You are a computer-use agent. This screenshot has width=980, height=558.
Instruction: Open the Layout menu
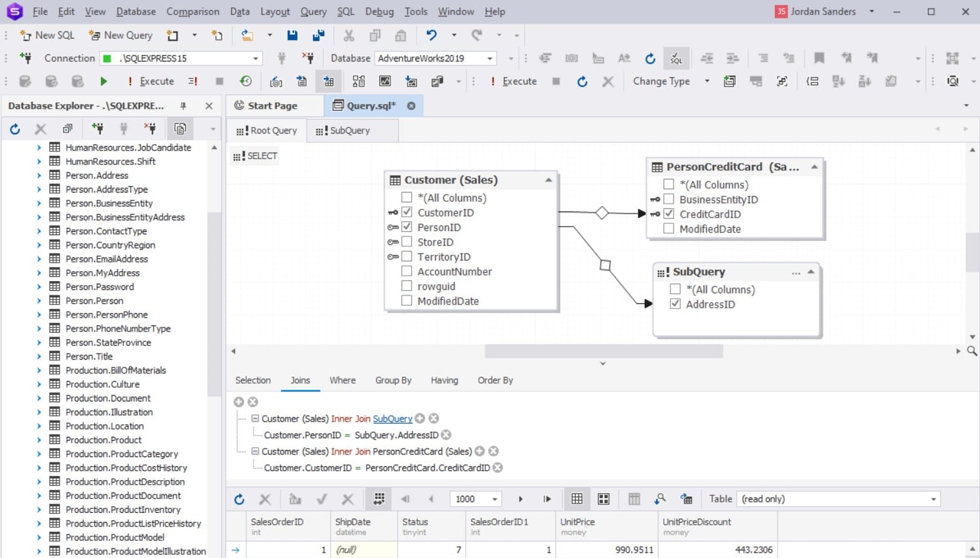274,12
